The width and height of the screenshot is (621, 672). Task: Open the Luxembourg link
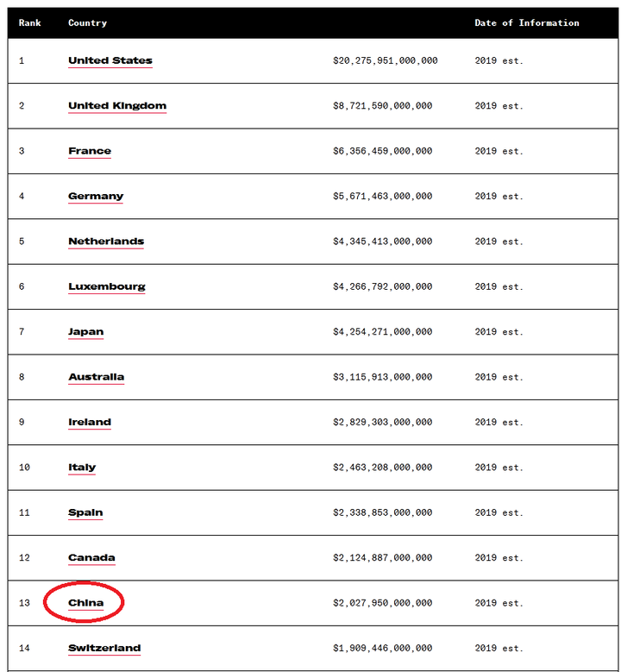pyautogui.click(x=107, y=286)
